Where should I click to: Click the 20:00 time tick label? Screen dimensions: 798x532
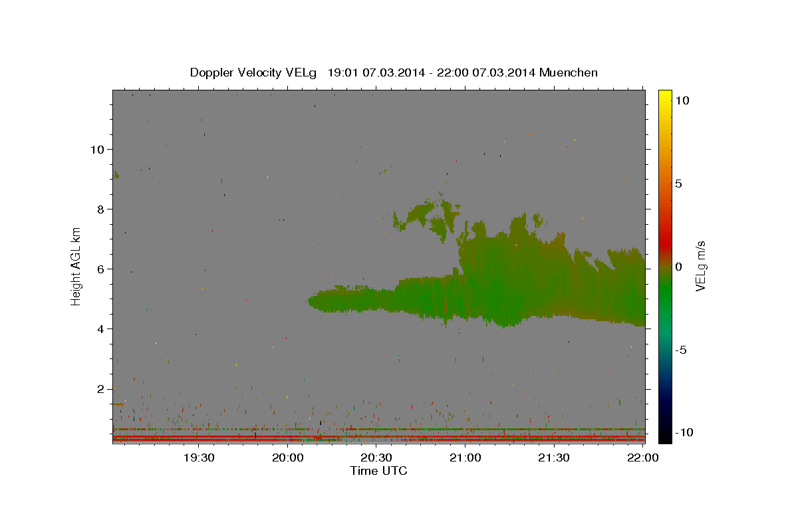tap(288, 458)
